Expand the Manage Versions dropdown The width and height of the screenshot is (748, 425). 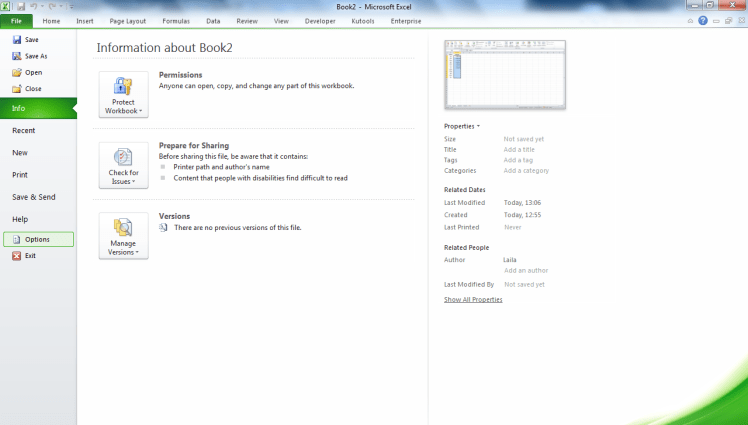[123, 236]
